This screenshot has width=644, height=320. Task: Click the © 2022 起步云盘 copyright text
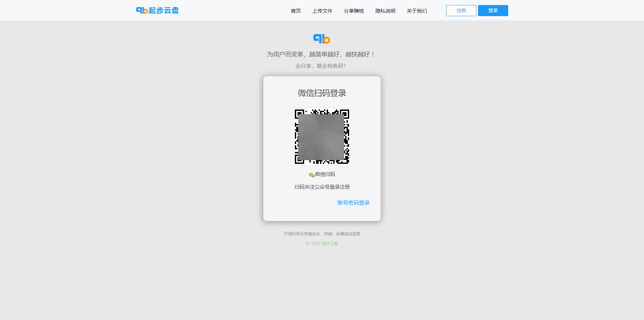click(322, 243)
